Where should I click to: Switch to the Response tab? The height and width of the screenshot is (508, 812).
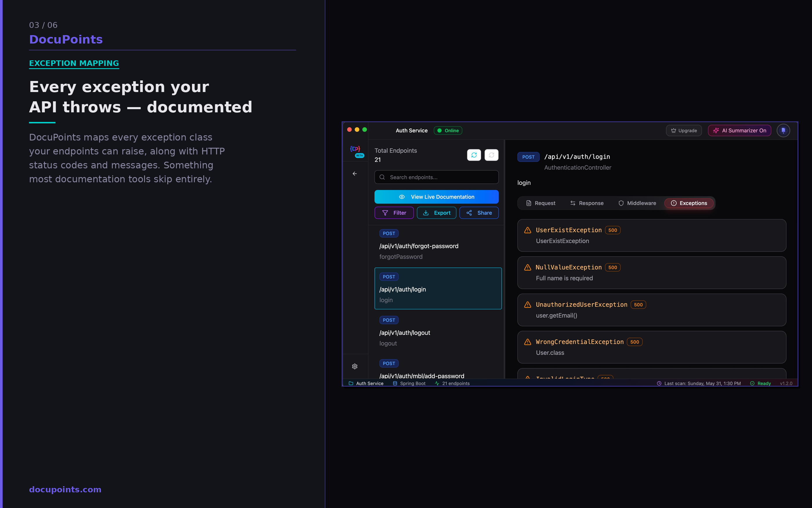(x=586, y=203)
